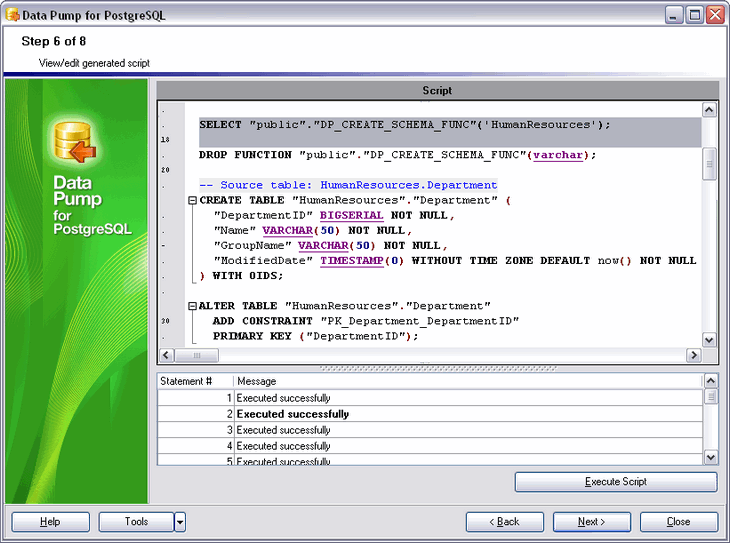Go Back to previous step
The width and height of the screenshot is (730, 543).
coord(505,522)
